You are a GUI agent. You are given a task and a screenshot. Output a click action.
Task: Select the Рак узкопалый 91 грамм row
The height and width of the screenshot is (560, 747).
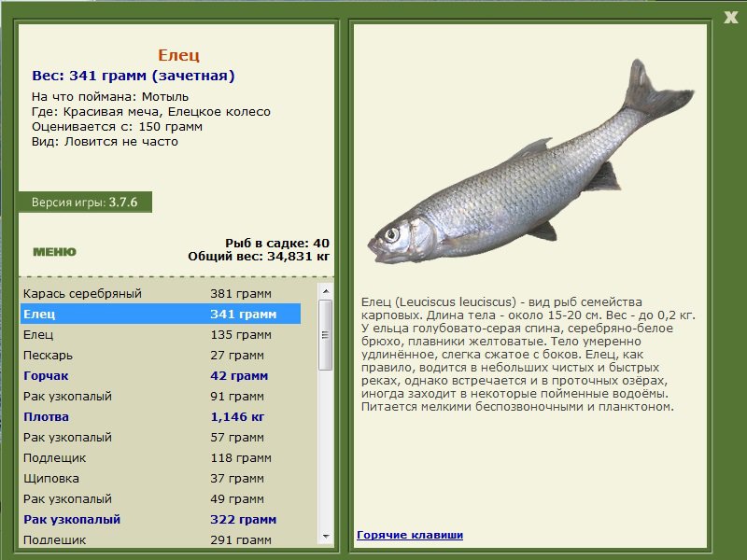point(161,396)
